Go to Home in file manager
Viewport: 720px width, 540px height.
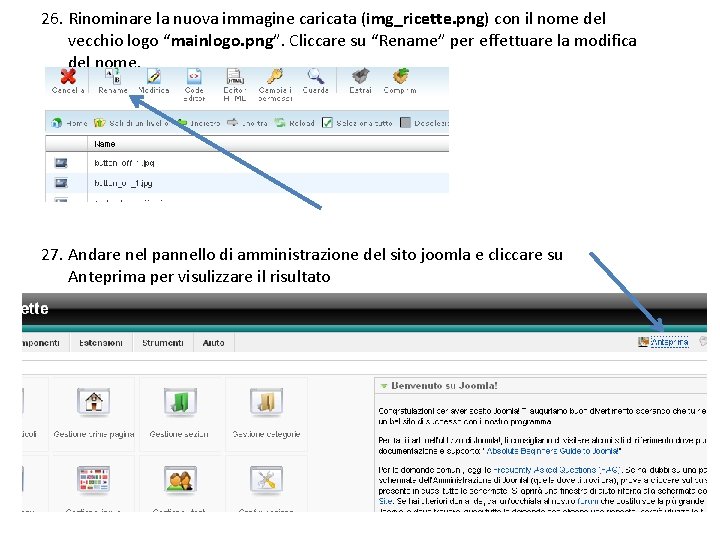70,123
